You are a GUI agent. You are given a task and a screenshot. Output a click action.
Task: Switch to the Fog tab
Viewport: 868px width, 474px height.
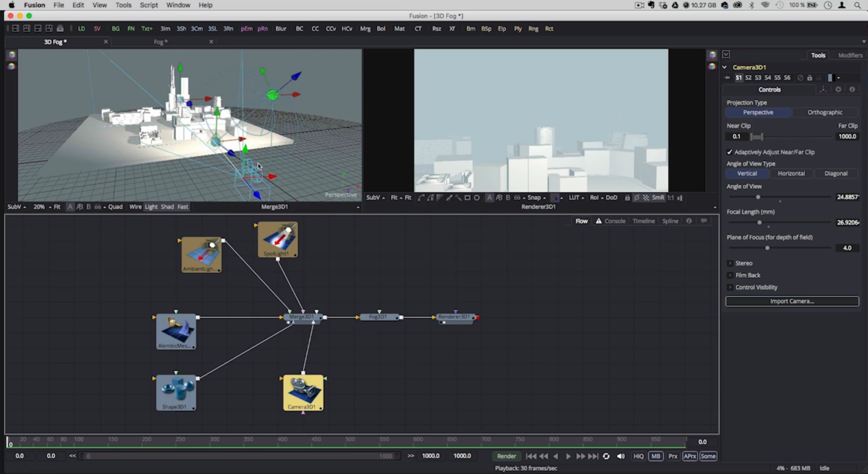pyautogui.click(x=160, y=42)
